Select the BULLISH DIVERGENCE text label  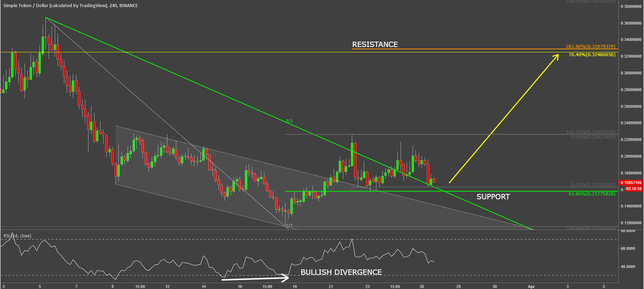tap(341, 272)
